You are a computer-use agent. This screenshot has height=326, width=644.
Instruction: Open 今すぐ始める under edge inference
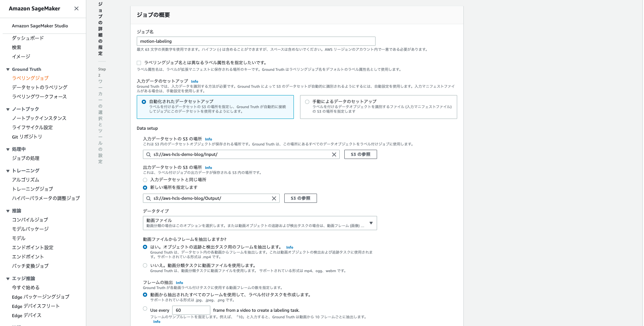tap(25, 288)
